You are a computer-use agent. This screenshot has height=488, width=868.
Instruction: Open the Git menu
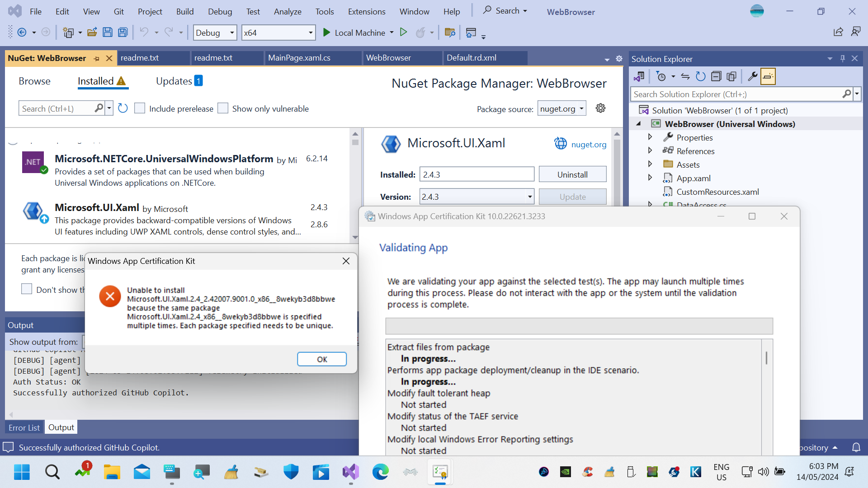pyautogui.click(x=118, y=11)
